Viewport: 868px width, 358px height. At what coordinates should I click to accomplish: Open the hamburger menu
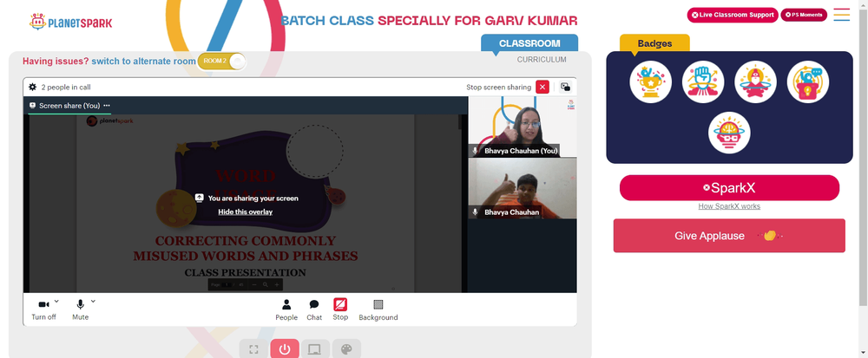[x=841, y=15]
